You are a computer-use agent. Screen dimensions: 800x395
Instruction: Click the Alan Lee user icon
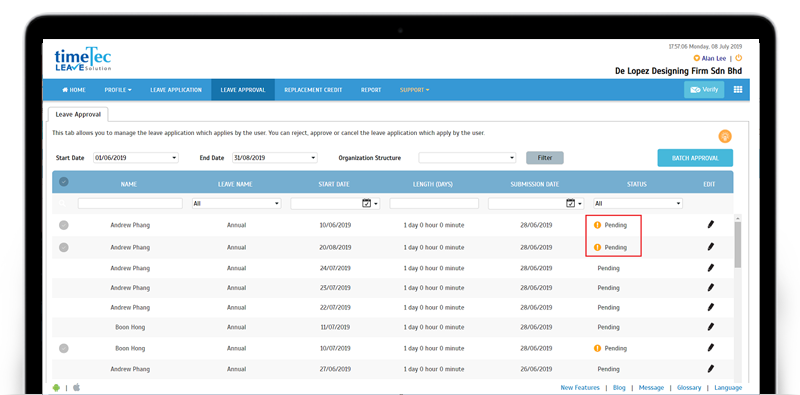coord(696,59)
